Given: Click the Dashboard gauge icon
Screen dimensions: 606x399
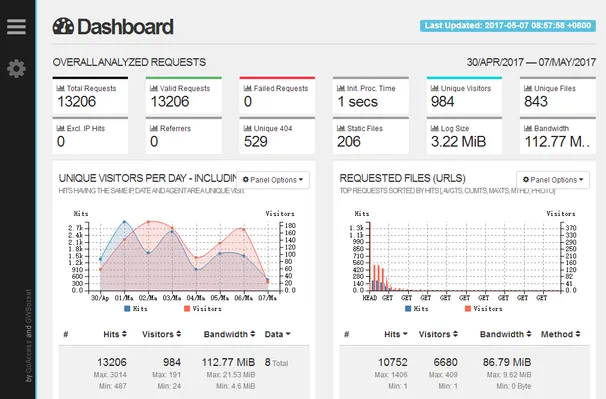Looking at the screenshot, I should pos(63,27).
